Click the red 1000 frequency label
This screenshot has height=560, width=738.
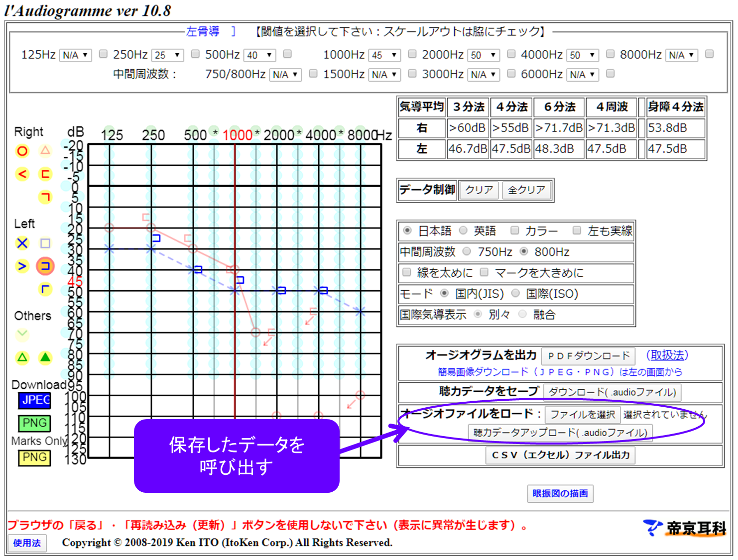point(237,135)
